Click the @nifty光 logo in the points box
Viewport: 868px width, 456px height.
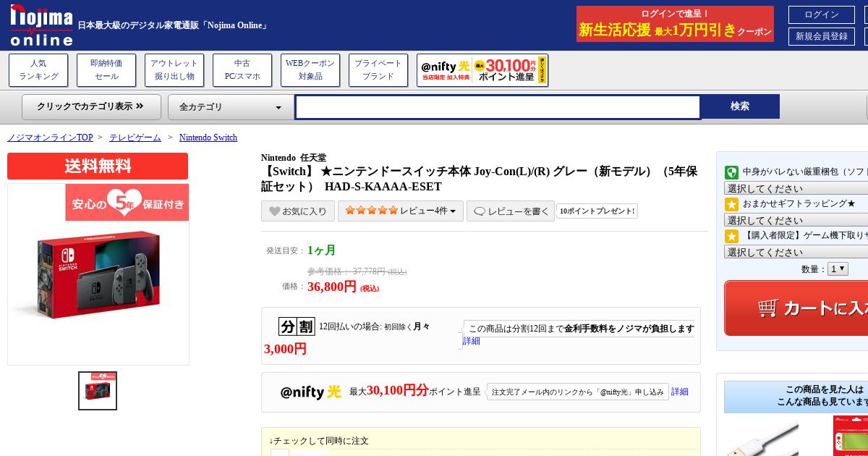tap(310, 392)
